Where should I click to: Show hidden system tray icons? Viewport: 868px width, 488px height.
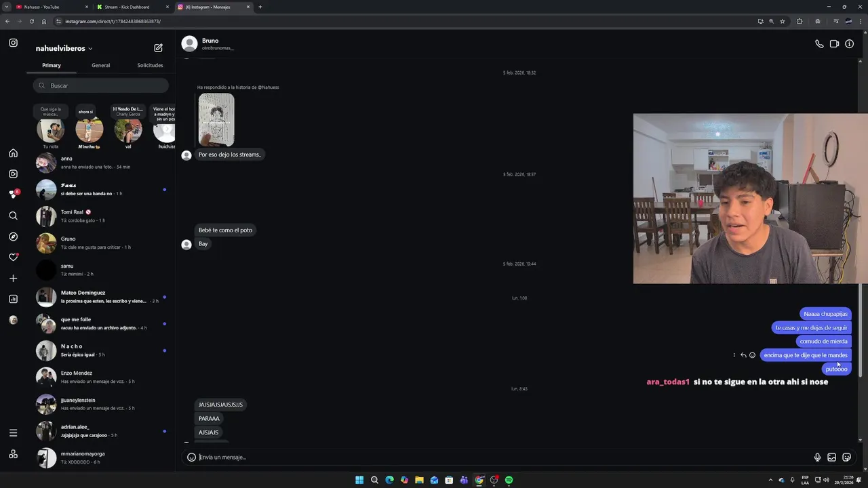coord(770,480)
